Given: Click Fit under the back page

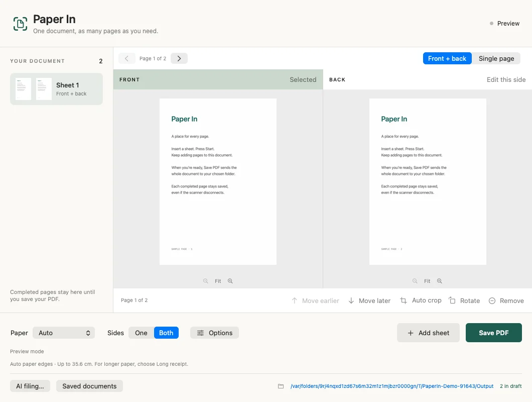Looking at the screenshot, I should click(x=427, y=281).
